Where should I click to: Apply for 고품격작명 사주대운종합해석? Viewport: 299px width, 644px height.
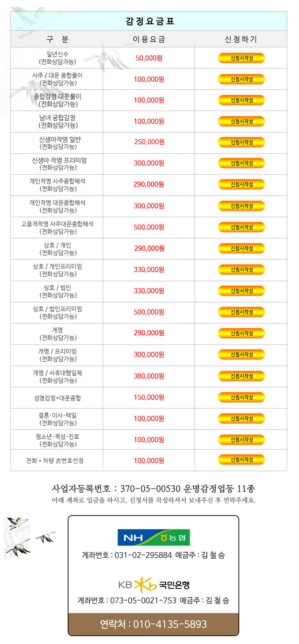coord(241,227)
